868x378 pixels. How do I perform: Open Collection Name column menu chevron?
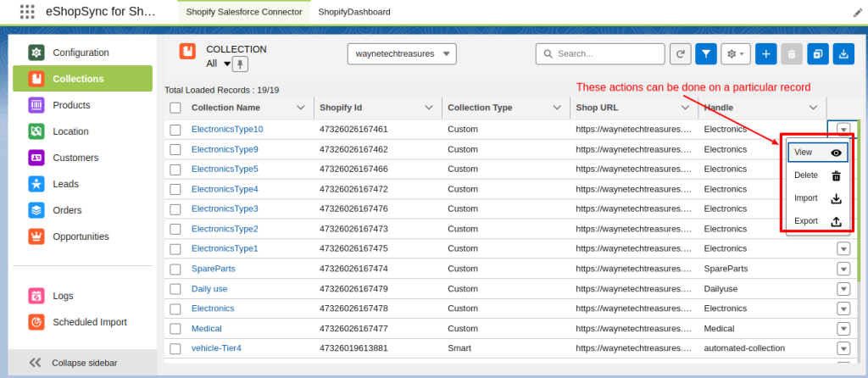click(x=301, y=108)
